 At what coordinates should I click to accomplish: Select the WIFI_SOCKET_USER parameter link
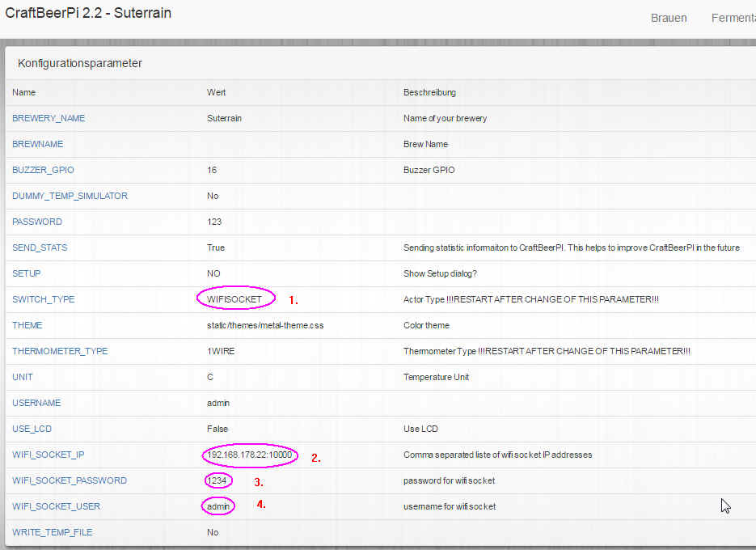point(56,506)
